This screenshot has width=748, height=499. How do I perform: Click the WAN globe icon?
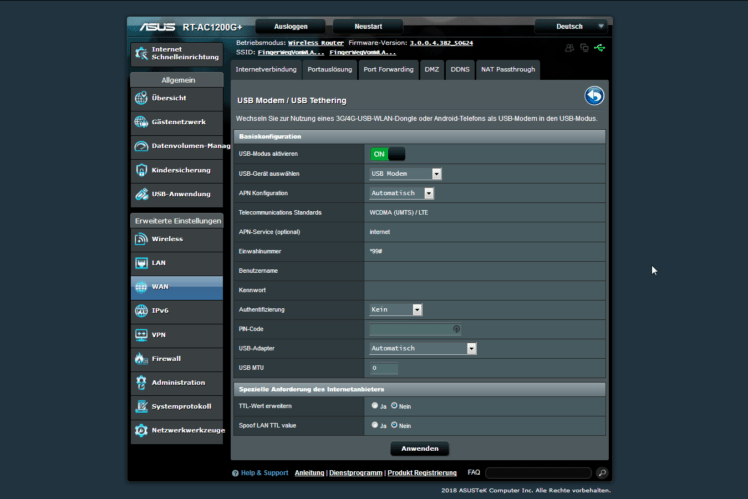click(x=141, y=287)
